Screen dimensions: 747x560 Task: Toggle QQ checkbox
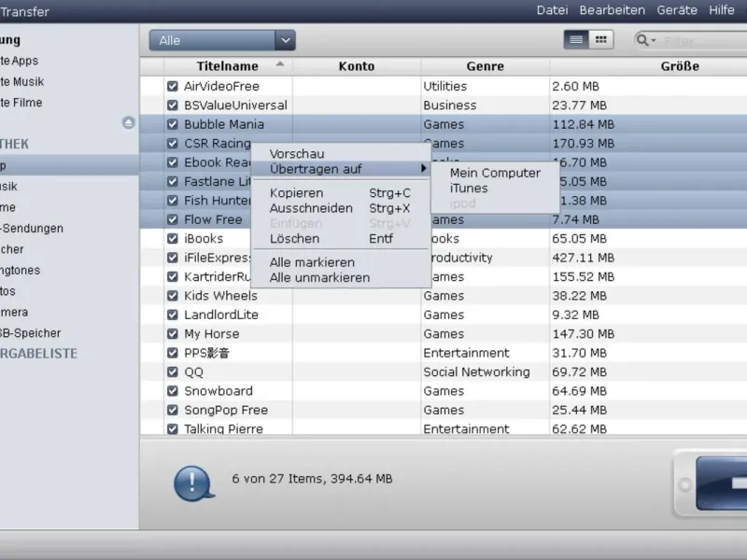point(173,371)
